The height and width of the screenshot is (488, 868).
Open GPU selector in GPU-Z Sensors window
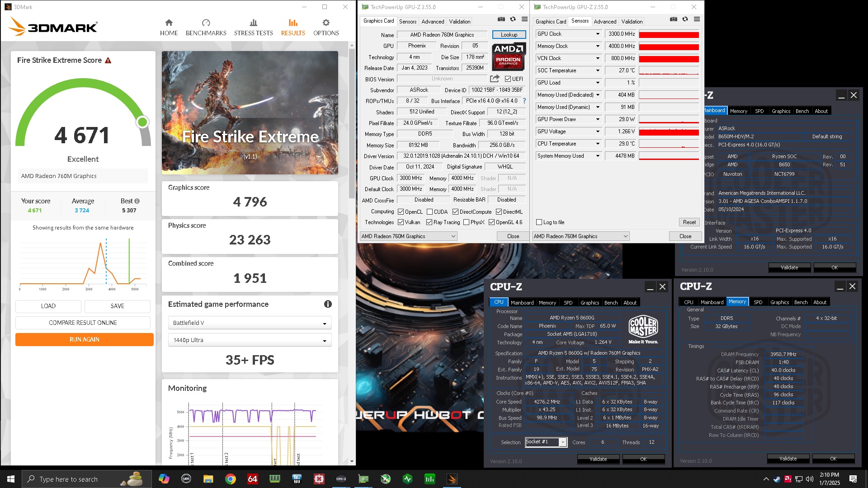click(x=580, y=236)
